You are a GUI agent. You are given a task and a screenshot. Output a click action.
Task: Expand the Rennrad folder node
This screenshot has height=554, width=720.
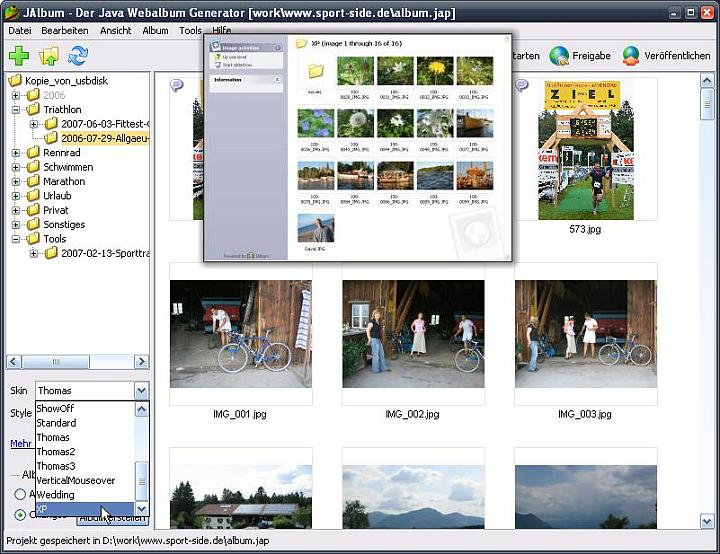coord(16,153)
